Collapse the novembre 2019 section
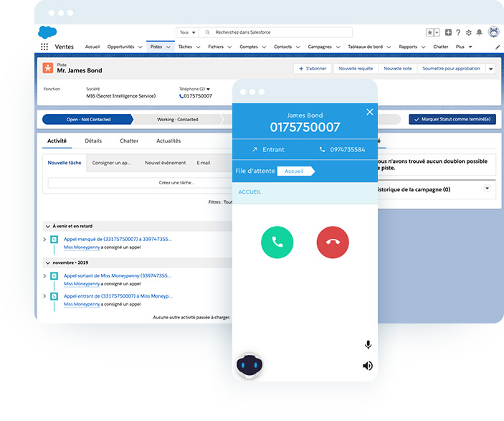504x421 pixels. 47,263
